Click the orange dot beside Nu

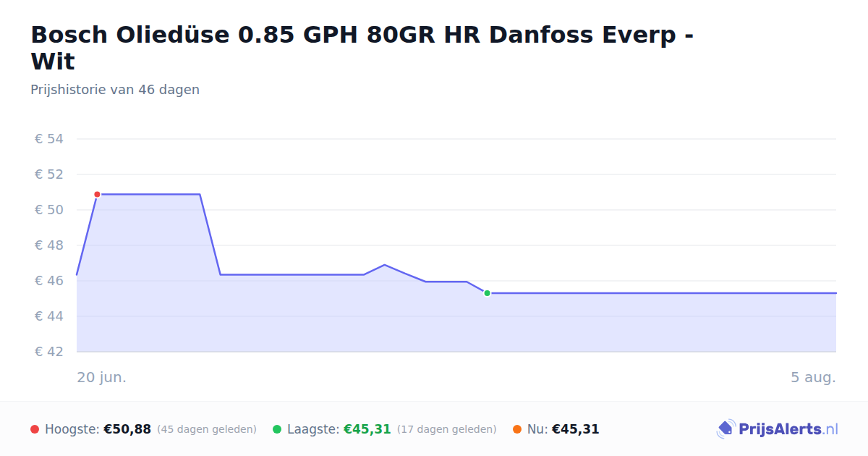click(x=517, y=429)
